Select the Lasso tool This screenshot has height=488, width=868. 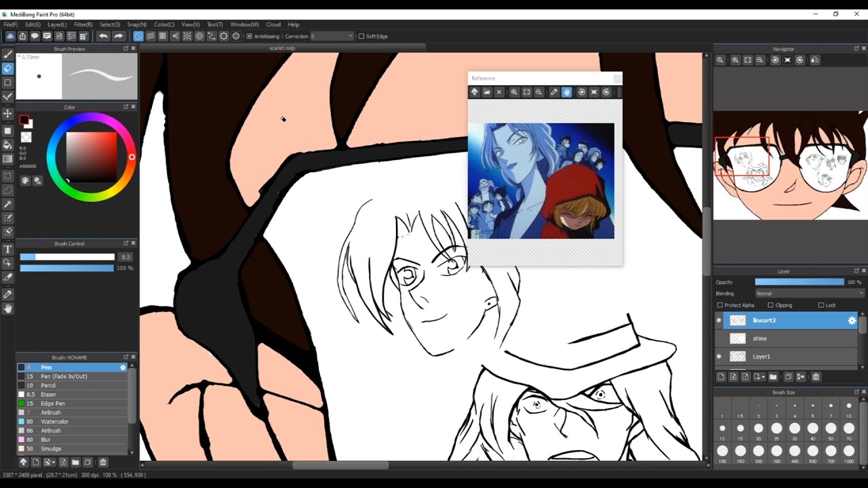click(8, 190)
